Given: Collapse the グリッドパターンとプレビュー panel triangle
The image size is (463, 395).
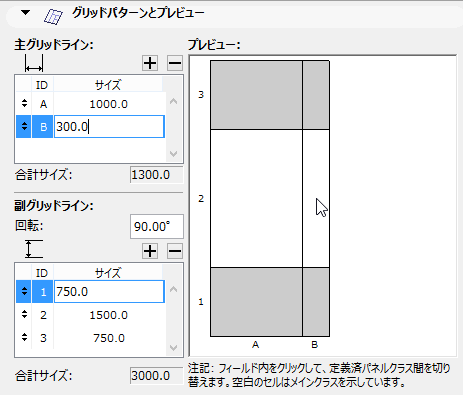Looking at the screenshot, I should click(x=25, y=13).
